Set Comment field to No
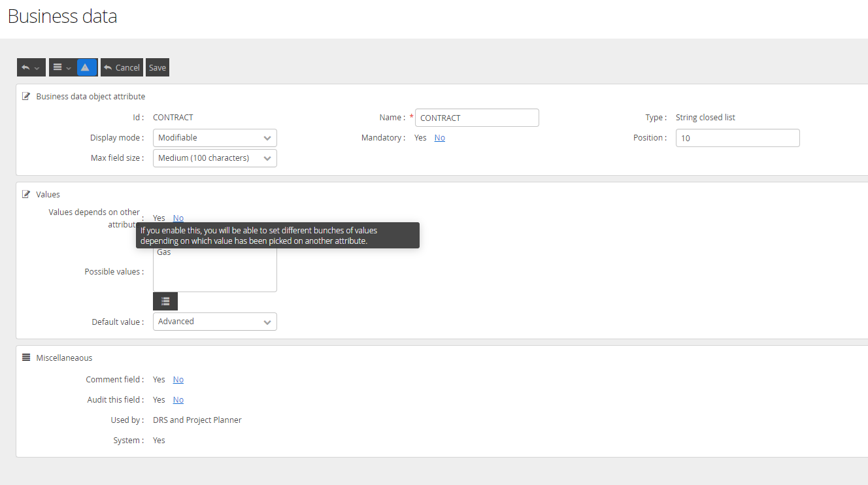Viewport: 868px width, 485px height. point(178,380)
